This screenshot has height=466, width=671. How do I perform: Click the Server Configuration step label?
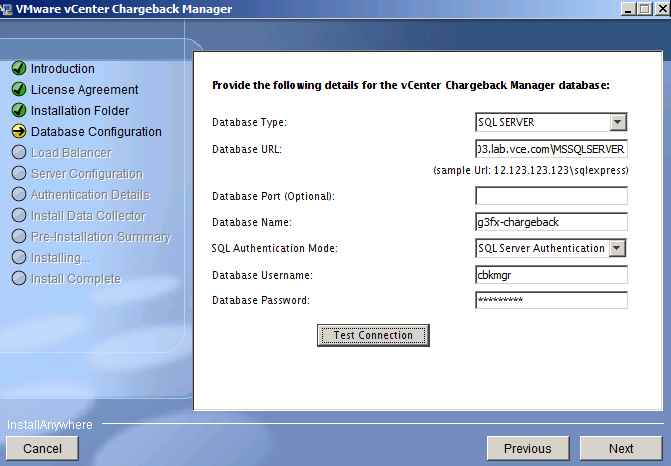pyautogui.click(x=86, y=174)
